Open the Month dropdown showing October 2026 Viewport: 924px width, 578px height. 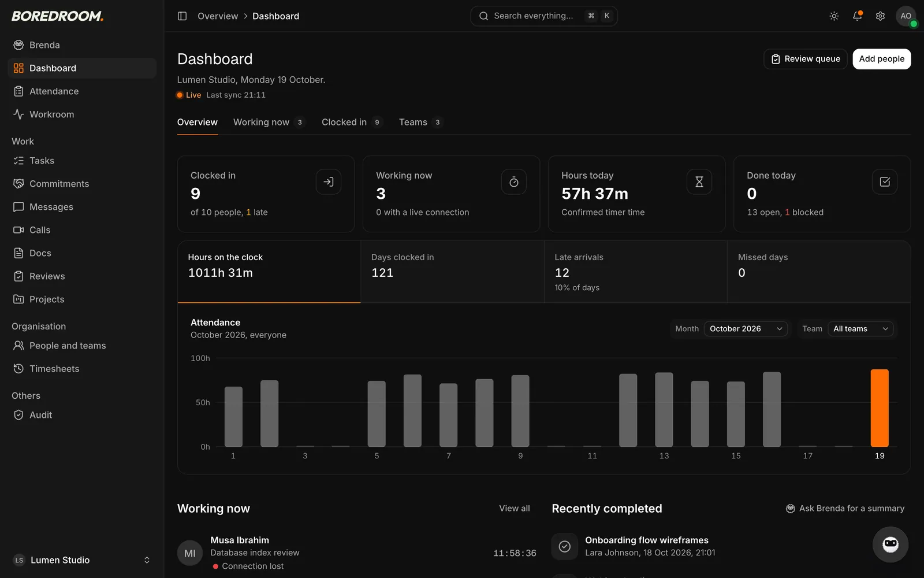click(x=746, y=329)
